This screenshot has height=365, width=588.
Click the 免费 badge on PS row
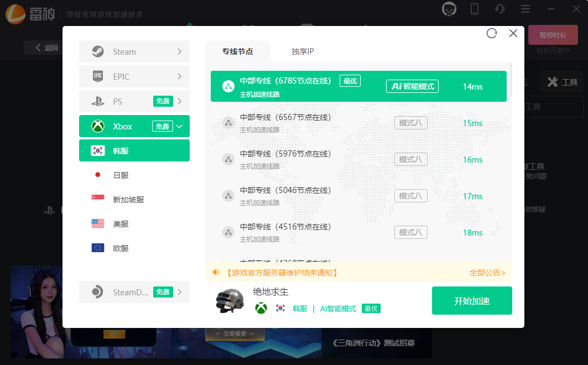[163, 101]
